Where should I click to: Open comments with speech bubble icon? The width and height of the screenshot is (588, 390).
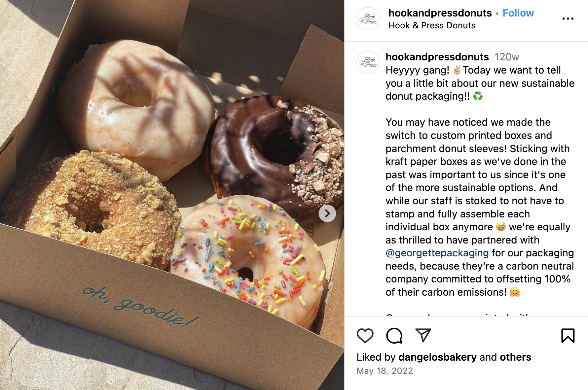(394, 336)
